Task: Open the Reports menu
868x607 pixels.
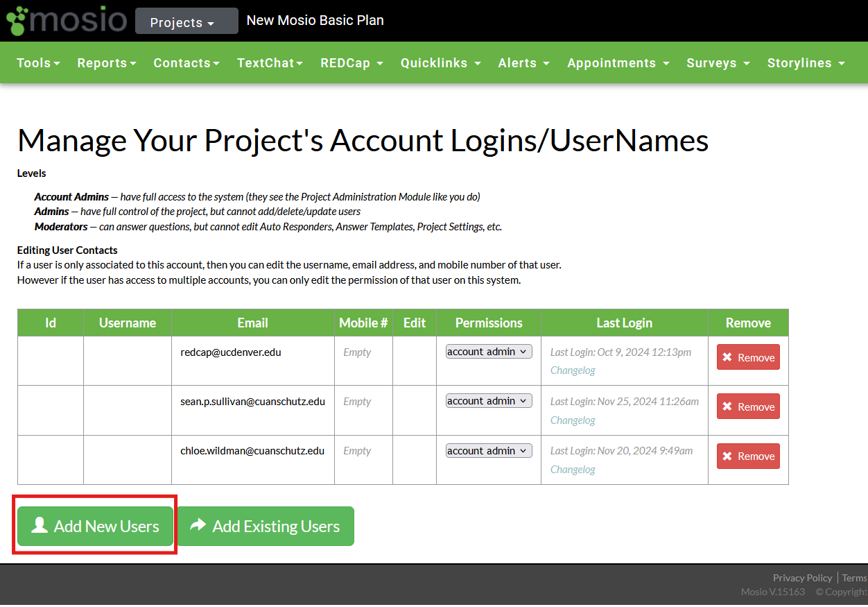Action: click(x=107, y=63)
